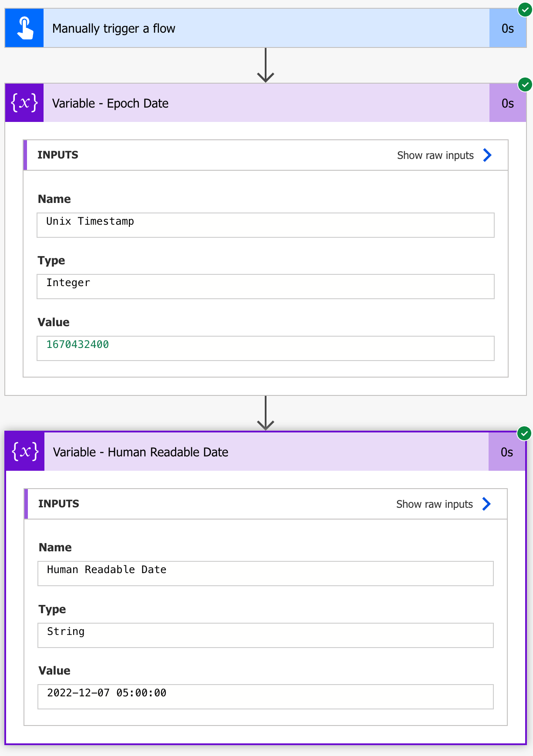Click the Epoch Date variable icon
The height and width of the screenshot is (756, 533).
click(24, 103)
